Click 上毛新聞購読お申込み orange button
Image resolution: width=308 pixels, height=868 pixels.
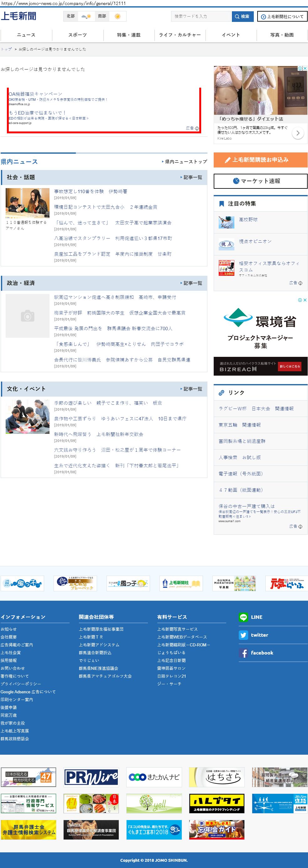260,160
